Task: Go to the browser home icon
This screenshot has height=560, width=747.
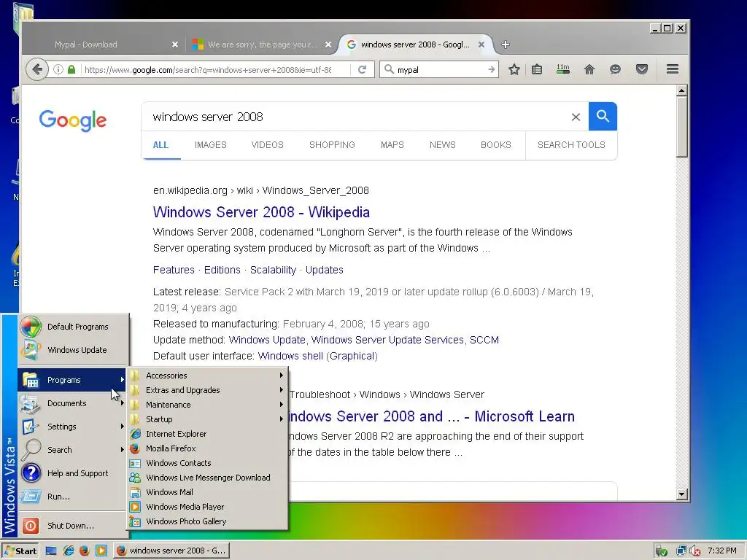Action: click(x=589, y=69)
